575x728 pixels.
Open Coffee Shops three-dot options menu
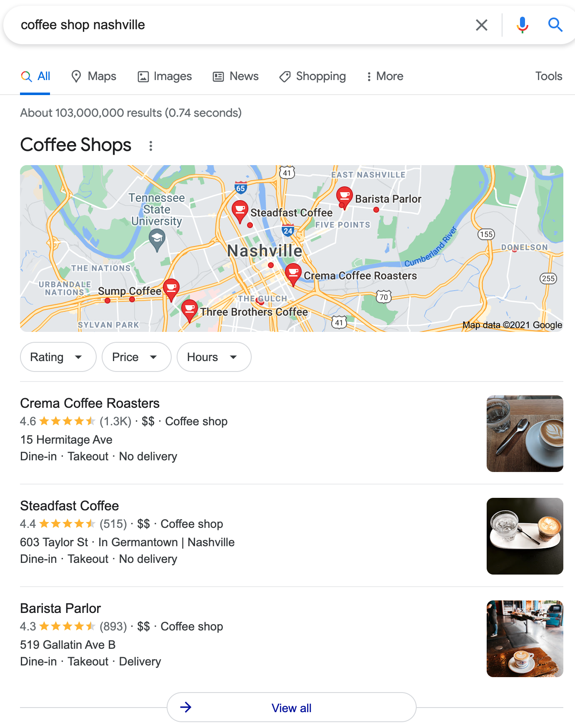click(151, 146)
